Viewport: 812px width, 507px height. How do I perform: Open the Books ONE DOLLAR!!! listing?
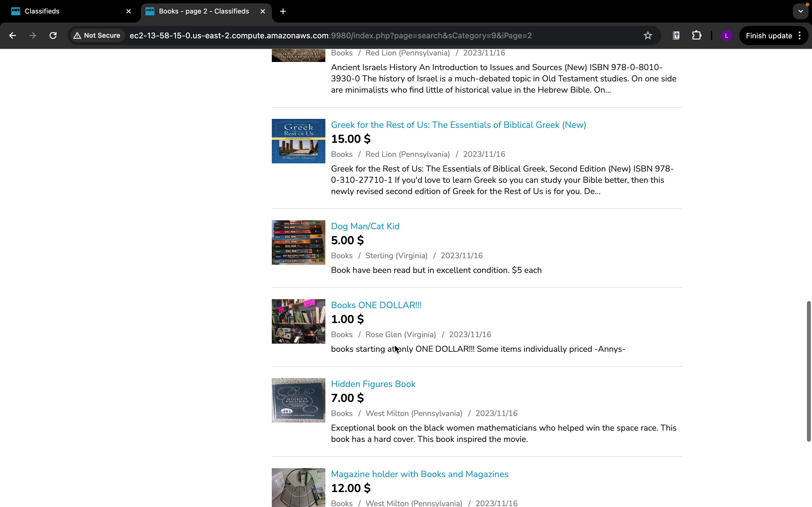(x=376, y=305)
